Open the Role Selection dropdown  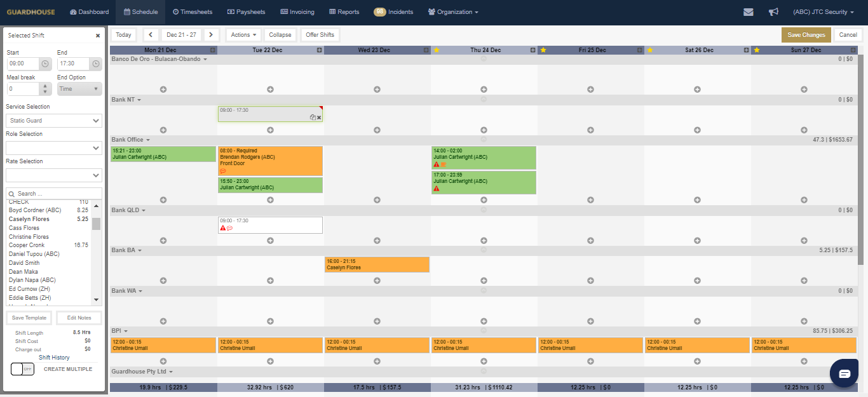pos(54,148)
